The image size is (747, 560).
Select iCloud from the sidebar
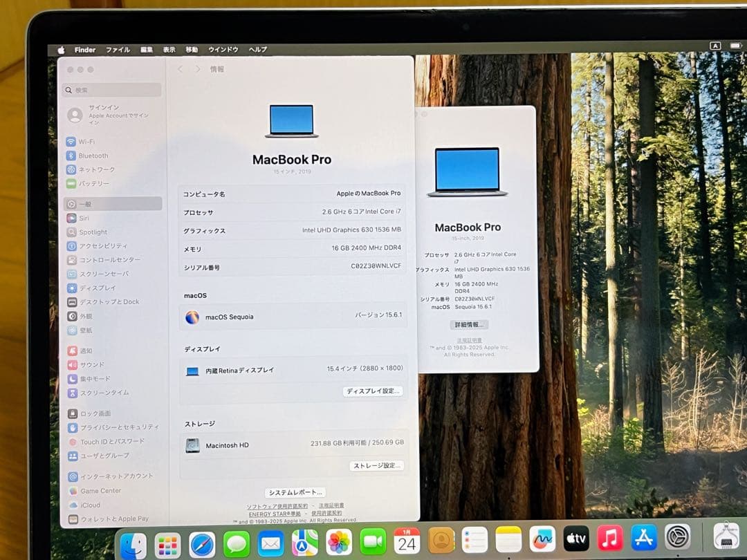point(89,505)
